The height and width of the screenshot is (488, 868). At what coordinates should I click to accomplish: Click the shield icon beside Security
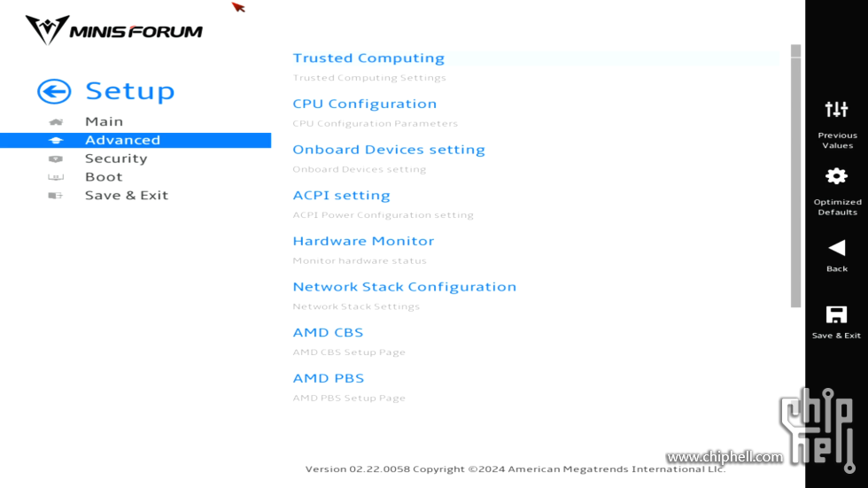pyautogui.click(x=55, y=159)
